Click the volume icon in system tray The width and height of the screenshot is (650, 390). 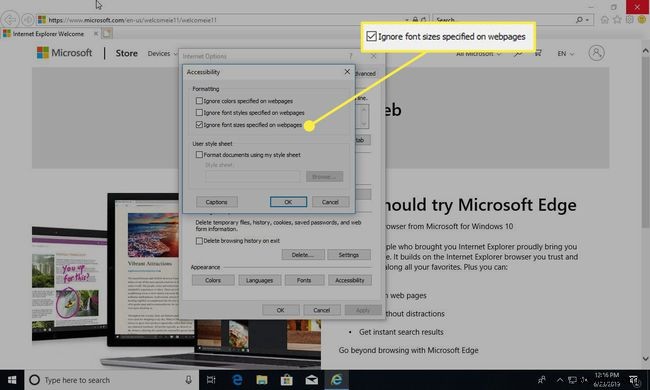tap(584, 380)
